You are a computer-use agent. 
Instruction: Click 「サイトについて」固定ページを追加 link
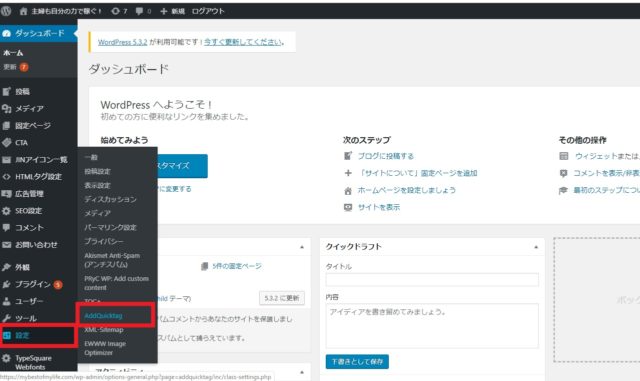click(417, 173)
